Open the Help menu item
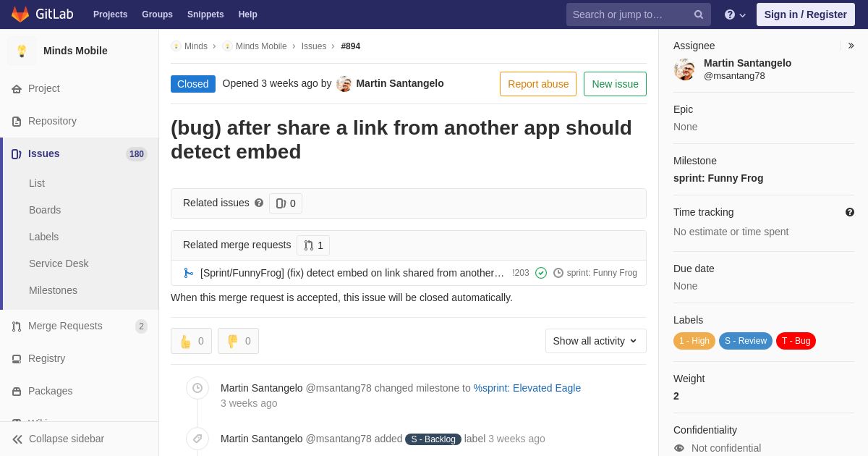This screenshot has width=868, height=456. 248,14
